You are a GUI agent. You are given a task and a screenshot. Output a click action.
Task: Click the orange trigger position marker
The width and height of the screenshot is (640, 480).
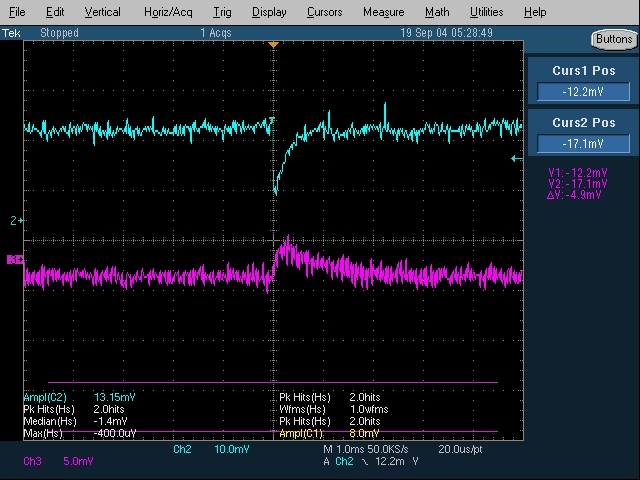pyautogui.click(x=274, y=46)
